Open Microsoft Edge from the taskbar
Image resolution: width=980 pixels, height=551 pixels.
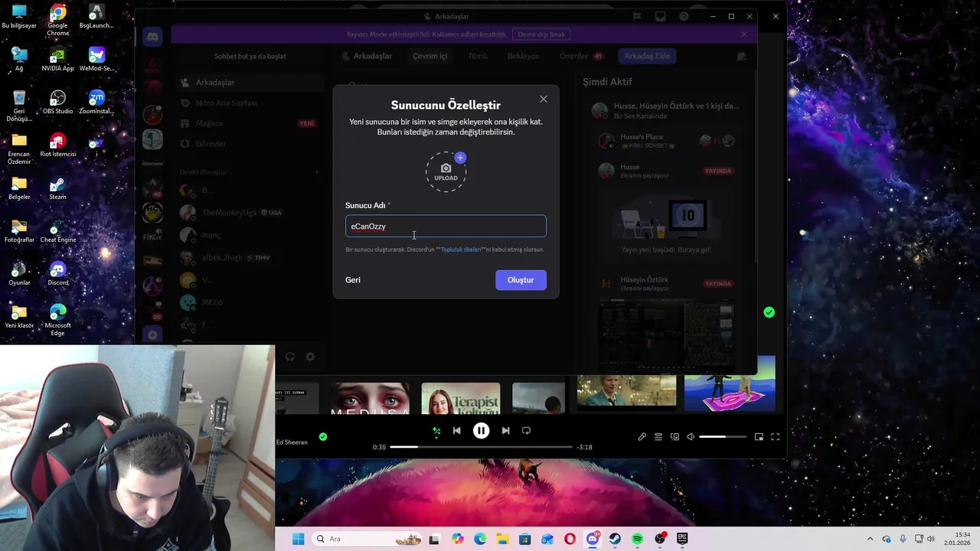click(480, 539)
